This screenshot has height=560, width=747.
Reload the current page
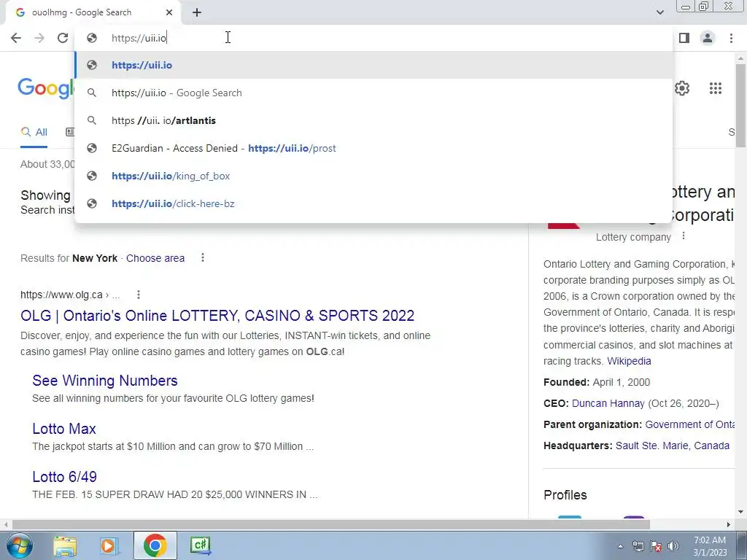(x=63, y=38)
